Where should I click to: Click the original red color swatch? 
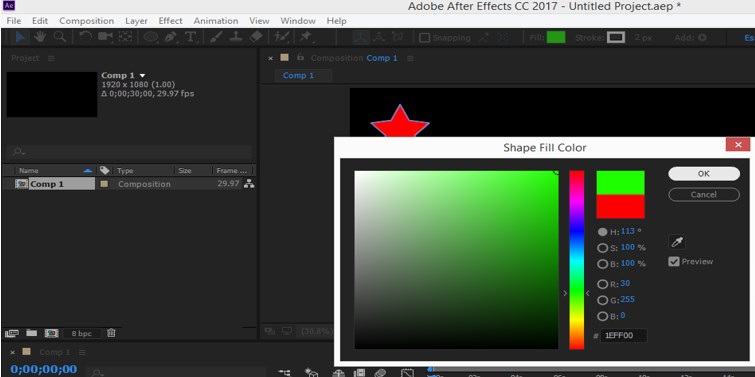pos(620,207)
